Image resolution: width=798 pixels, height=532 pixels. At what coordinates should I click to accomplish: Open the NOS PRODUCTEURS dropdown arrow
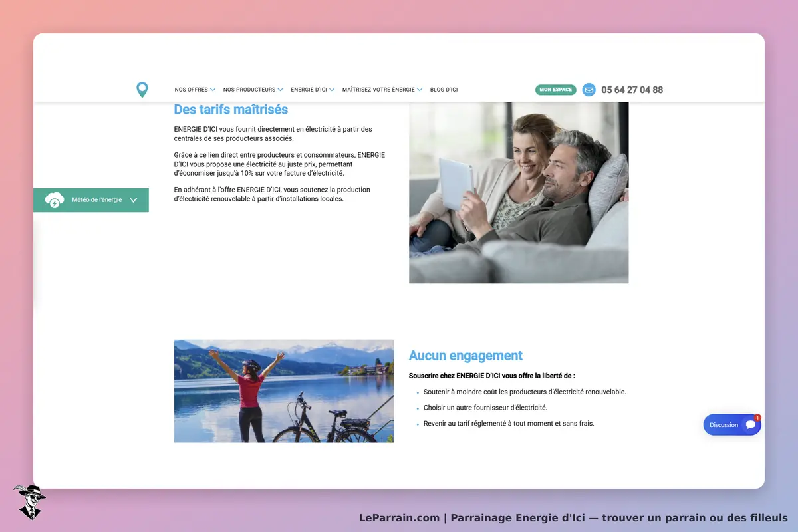280,90
